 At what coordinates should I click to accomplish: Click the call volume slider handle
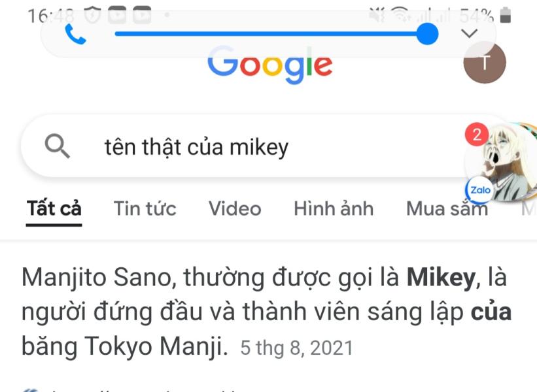[x=427, y=34]
